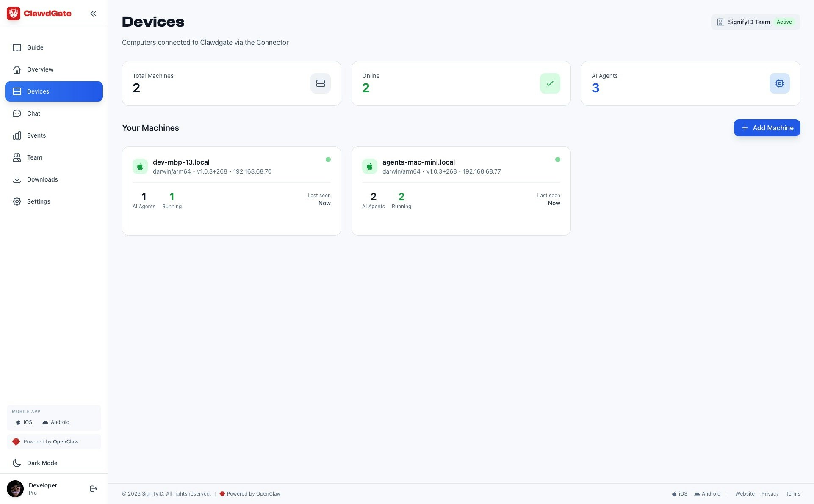The image size is (814, 504).
Task: Open Downloads from the sidebar
Action: [42, 179]
